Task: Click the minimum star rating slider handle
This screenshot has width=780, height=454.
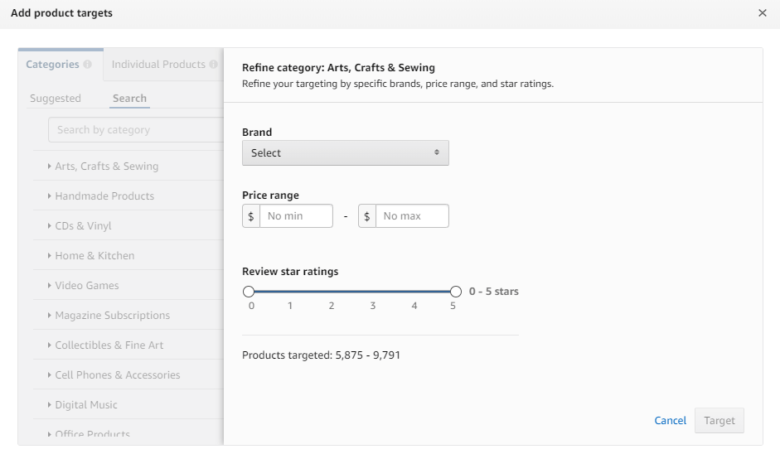Action: tap(249, 291)
